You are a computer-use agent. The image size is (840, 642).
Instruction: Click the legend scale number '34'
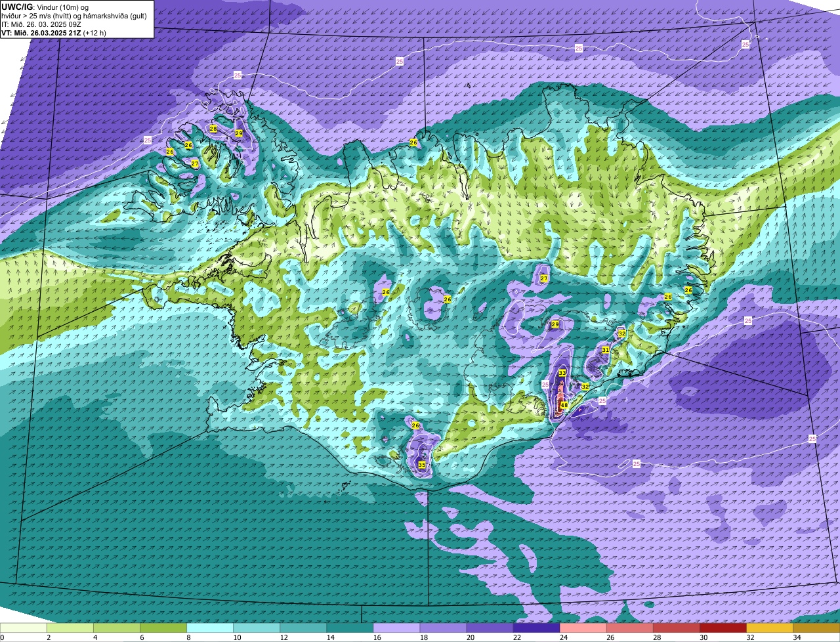[x=796, y=637]
